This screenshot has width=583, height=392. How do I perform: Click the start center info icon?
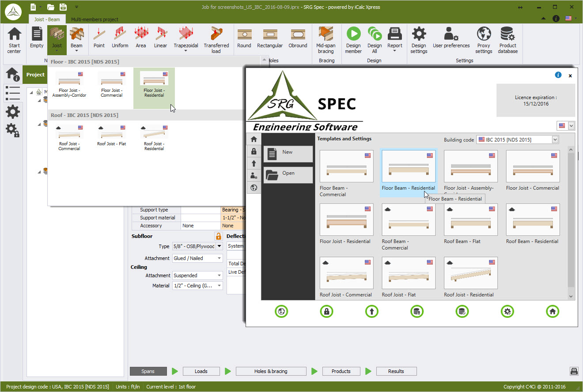coord(558,75)
